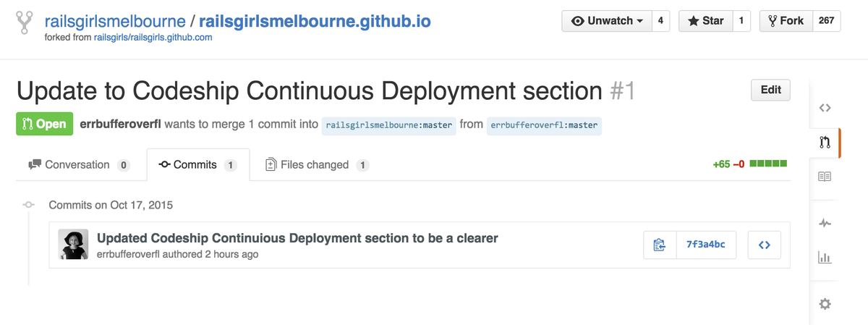Open the Graphs bar chart icon
Viewport: 868px width, 325px height.
(x=825, y=257)
